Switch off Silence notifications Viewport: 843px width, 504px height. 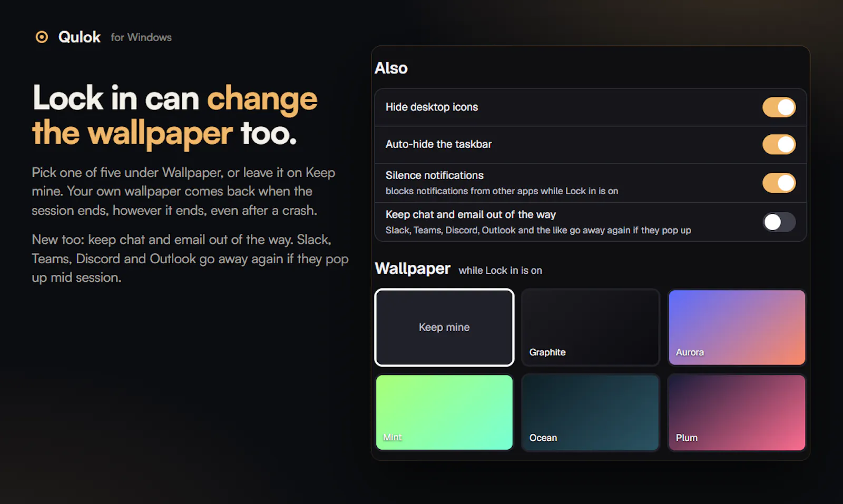click(779, 183)
